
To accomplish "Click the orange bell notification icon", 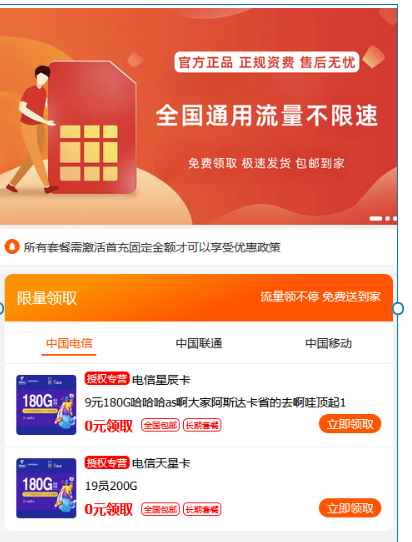I will tap(12, 247).
